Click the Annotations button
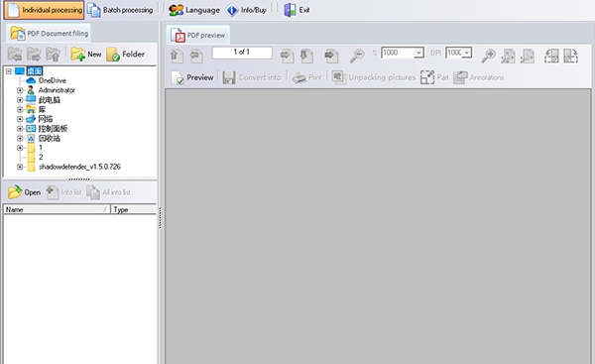 [x=479, y=77]
